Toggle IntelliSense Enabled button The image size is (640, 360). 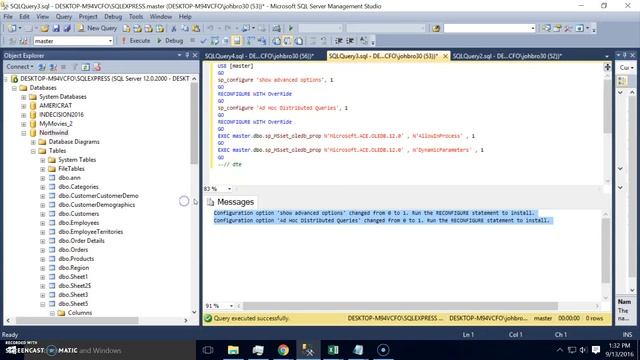tap(236, 41)
